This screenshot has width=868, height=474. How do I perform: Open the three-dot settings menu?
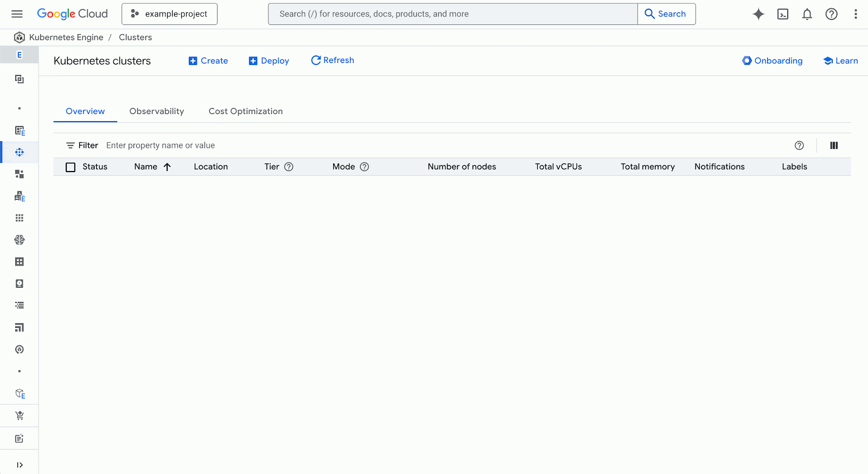(856, 14)
